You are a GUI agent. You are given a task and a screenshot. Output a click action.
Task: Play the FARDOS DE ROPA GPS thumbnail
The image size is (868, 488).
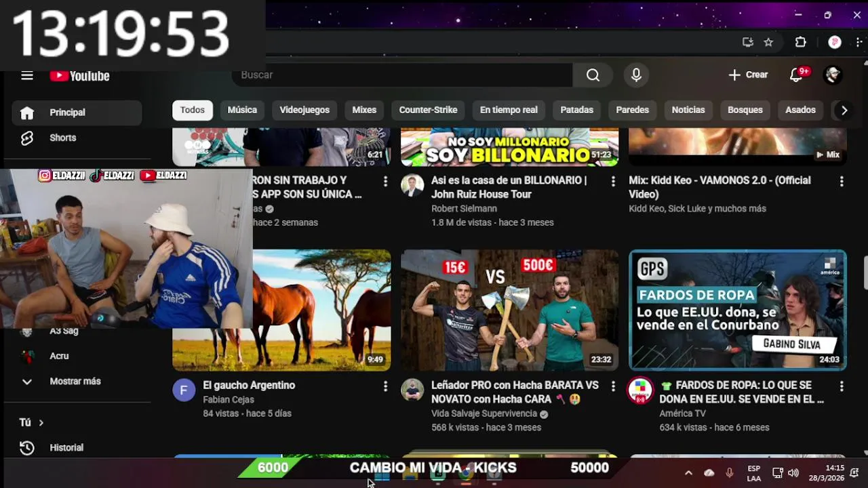coord(738,310)
